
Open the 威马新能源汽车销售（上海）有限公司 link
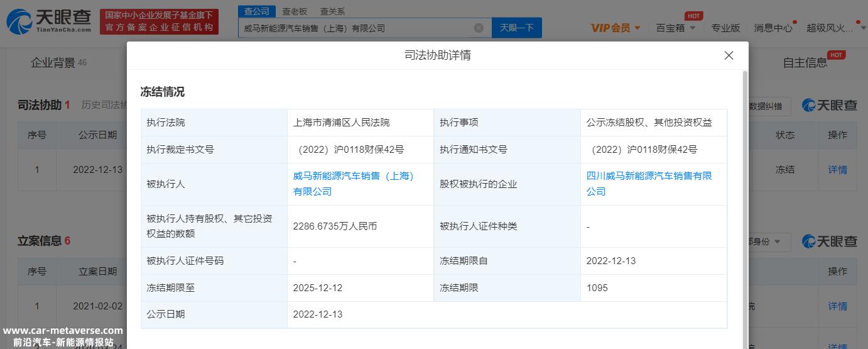[x=354, y=184]
